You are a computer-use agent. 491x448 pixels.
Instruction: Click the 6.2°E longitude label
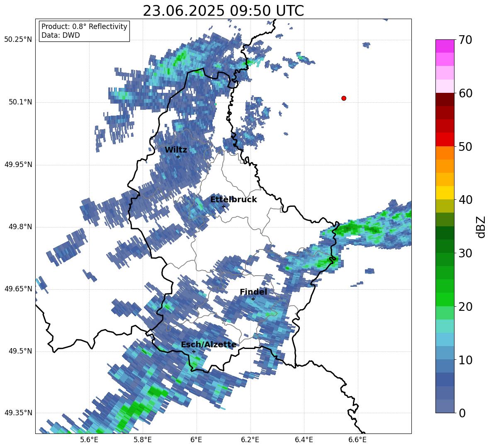click(x=250, y=440)
